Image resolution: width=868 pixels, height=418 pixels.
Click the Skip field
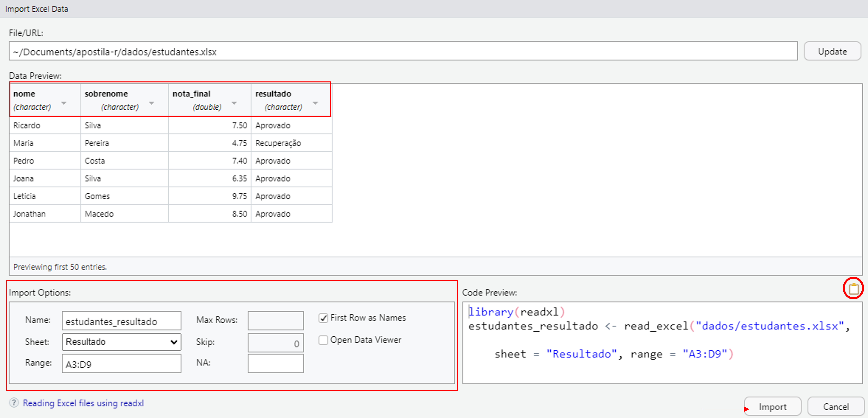click(x=276, y=343)
